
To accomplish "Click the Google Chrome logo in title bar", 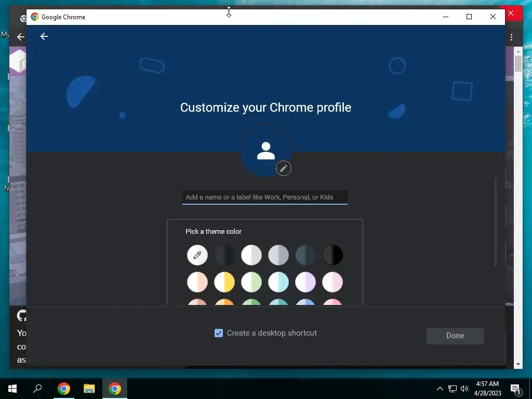I will [35, 17].
